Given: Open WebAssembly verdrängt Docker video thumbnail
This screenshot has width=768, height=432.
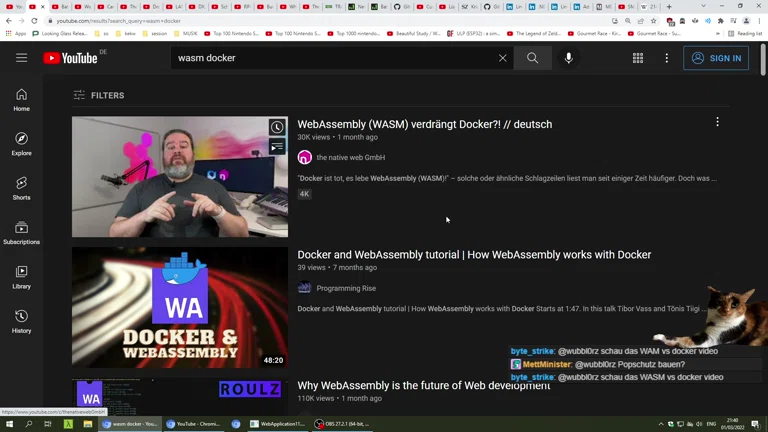Looking at the screenshot, I should 180,177.
